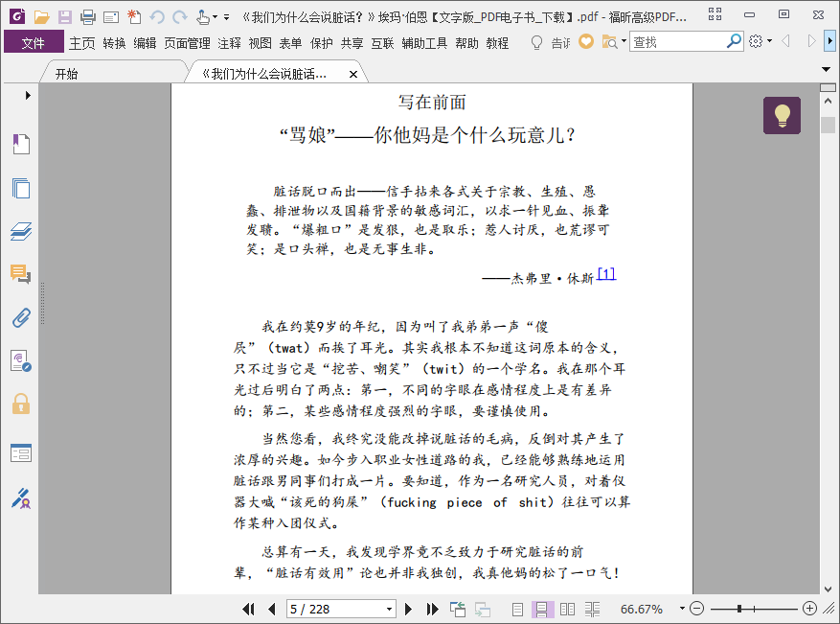
Task: Open the hand tool dropdown arrow
Action: click(215, 17)
